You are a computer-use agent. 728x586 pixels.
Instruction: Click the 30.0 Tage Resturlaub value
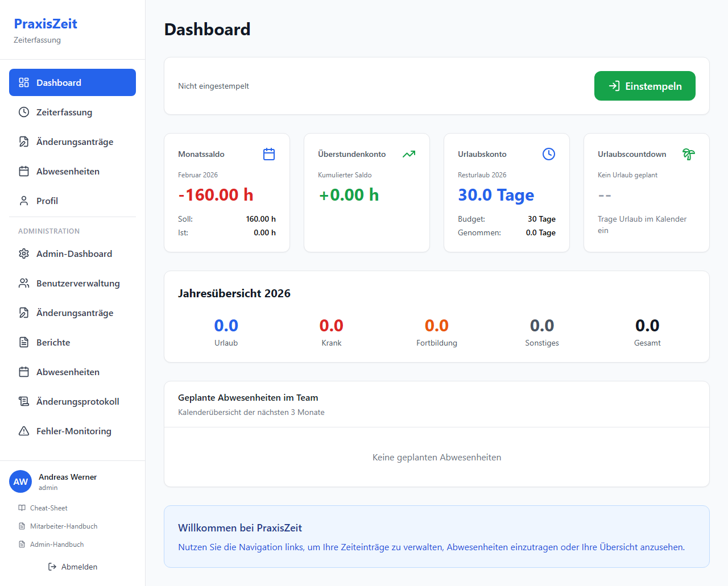[496, 195]
